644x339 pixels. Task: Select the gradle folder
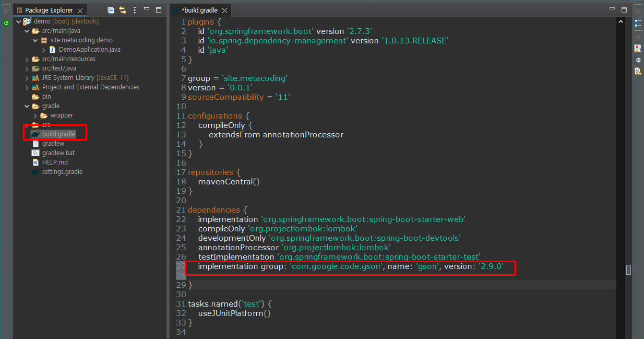pos(46,106)
